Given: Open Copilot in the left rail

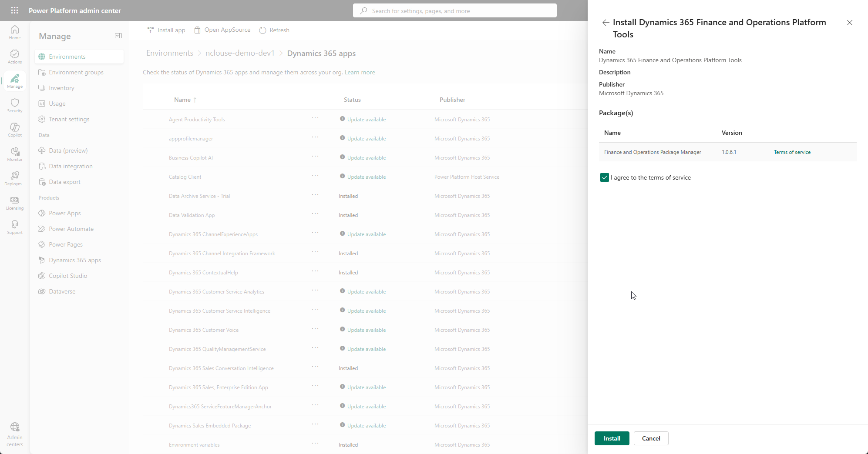Looking at the screenshot, I should [x=15, y=130].
